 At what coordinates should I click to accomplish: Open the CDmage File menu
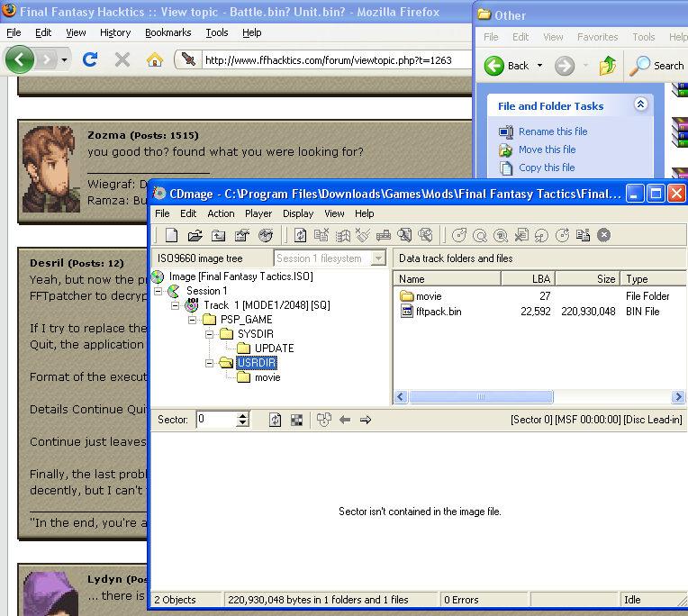coord(162,213)
